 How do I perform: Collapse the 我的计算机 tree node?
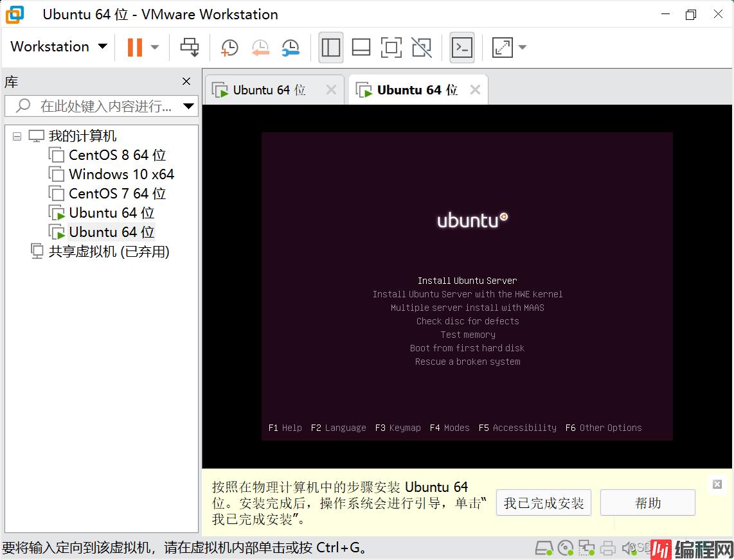click(x=17, y=136)
